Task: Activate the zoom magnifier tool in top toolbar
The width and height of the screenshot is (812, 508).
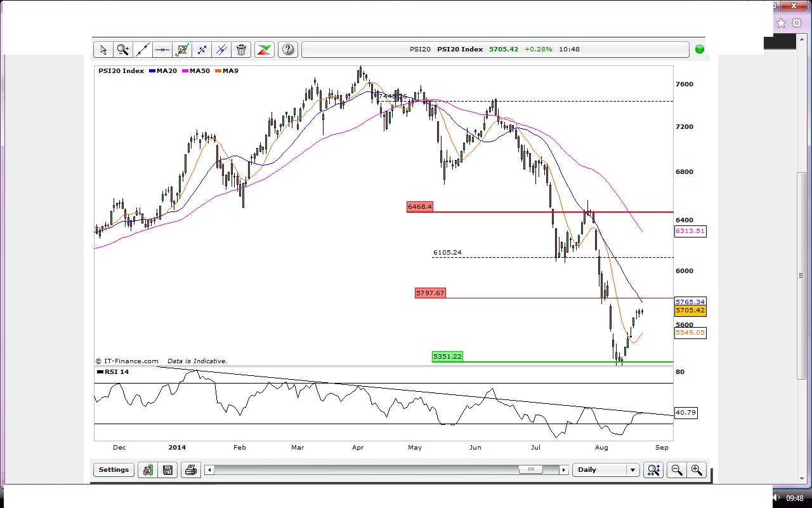Action: tap(123, 50)
